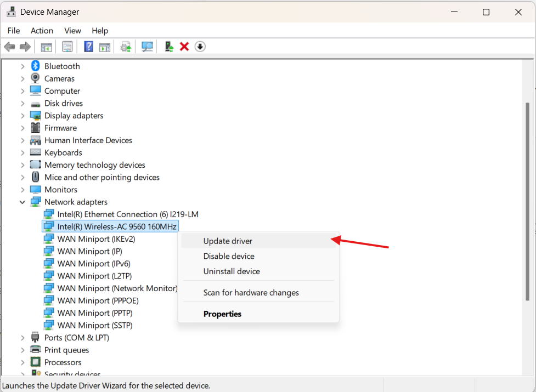
Task: Select WAN Miniport (Network Monitor)
Action: click(117, 288)
